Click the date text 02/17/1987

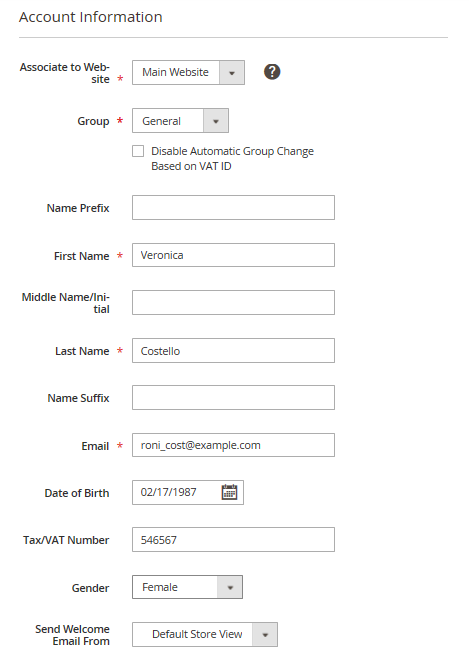[x=169, y=492]
